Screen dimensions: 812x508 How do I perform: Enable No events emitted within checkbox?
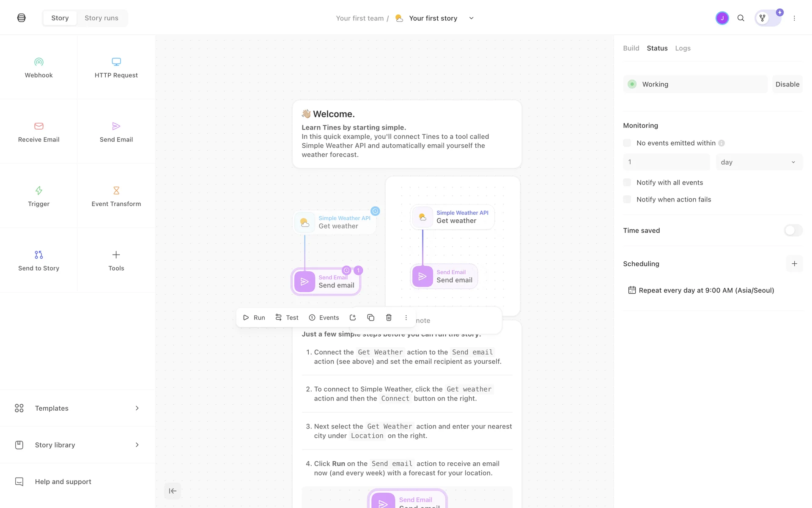[x=627, y=143]
